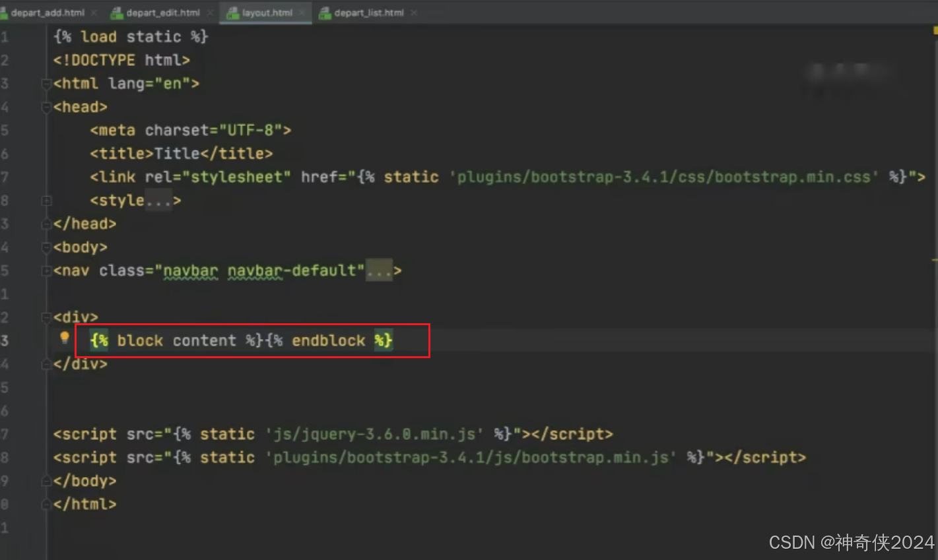The width and height of the screenshot is (938, 560).
Task: Click the depart_list.html file icon
Action: 325,13
